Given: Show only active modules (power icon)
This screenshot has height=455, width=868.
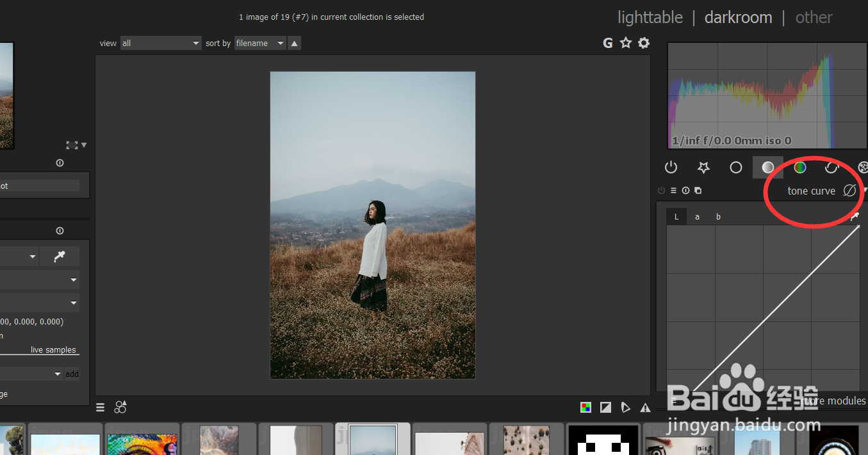Looking at the screenshot, I should click(671, 168).
